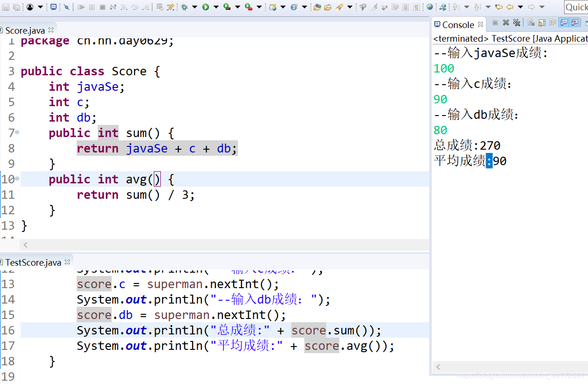Click the Debug bug icon
The image size is (588, 384).
[x=184, y=7]
